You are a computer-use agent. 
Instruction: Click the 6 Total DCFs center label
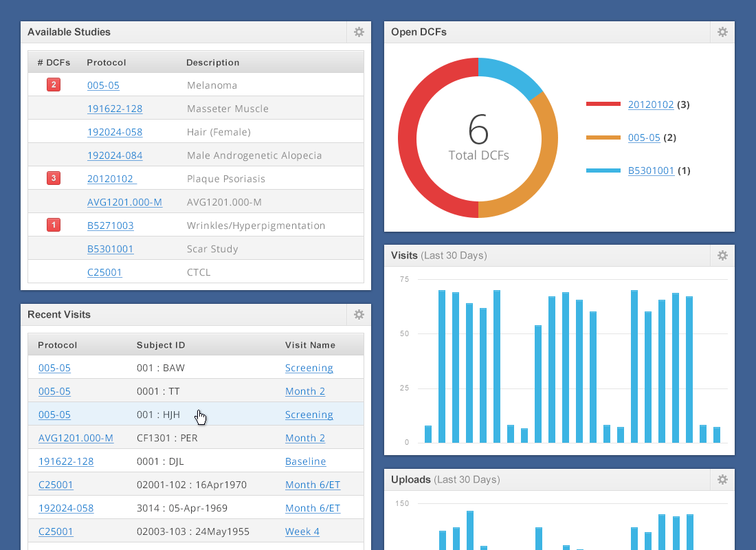(x=479, y=137)
